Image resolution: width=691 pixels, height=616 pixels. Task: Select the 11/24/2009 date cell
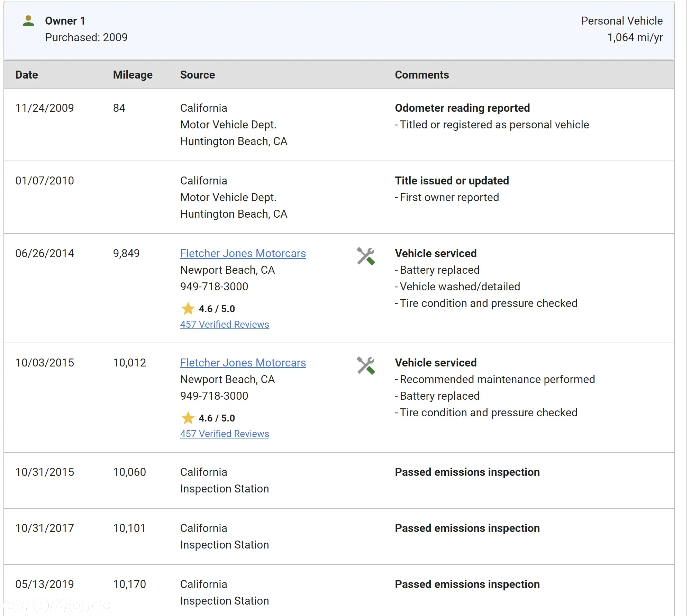(45, 108)
